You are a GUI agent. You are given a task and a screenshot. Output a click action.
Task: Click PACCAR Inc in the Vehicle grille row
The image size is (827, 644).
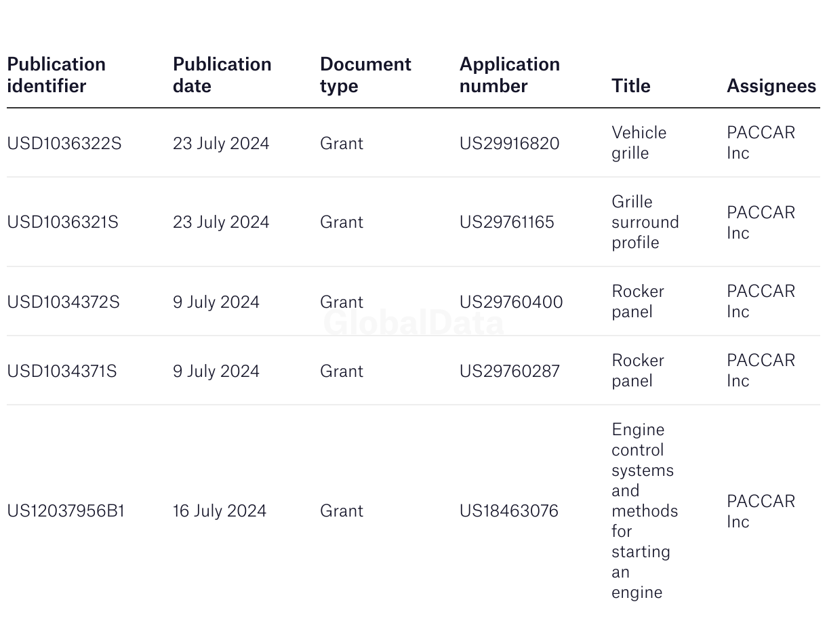760,143
